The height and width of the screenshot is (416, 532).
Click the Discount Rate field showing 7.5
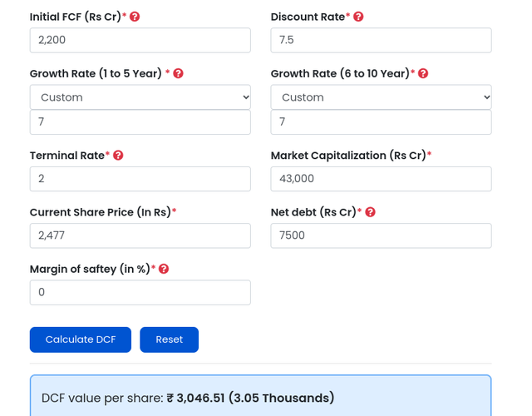(x=381, y=41)
